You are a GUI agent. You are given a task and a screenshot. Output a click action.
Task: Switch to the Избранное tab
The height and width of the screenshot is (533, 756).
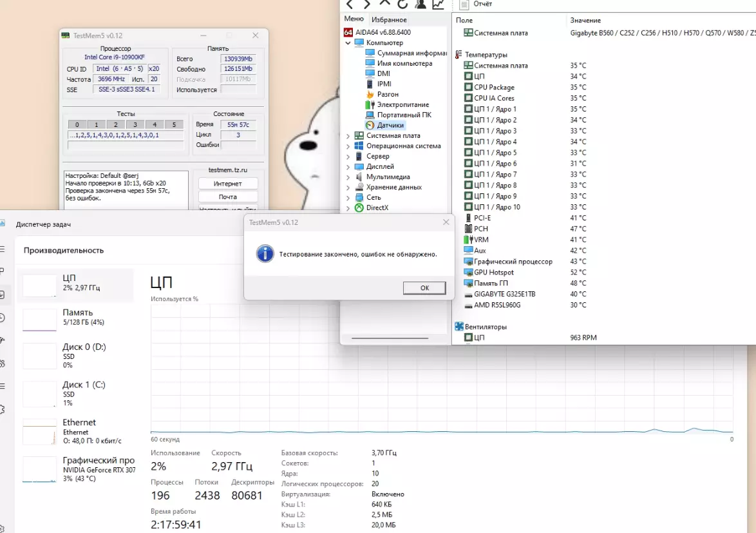tap(388, 20)
